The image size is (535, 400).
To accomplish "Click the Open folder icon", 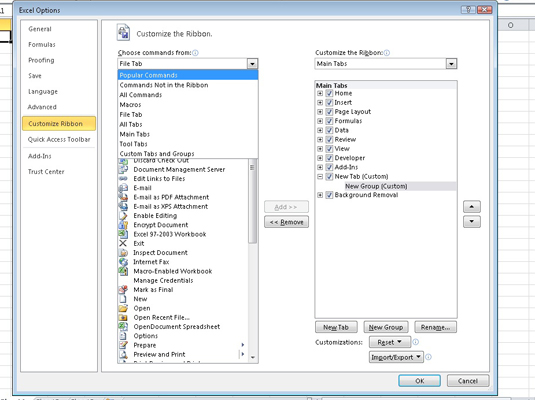I will tap(123, 308).
